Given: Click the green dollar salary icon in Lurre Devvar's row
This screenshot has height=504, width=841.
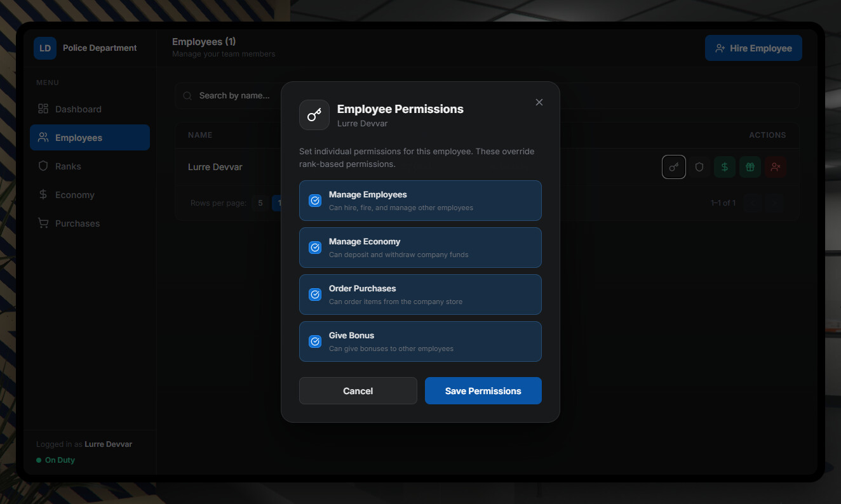Looking at the screenshot, I should [725, 167].
